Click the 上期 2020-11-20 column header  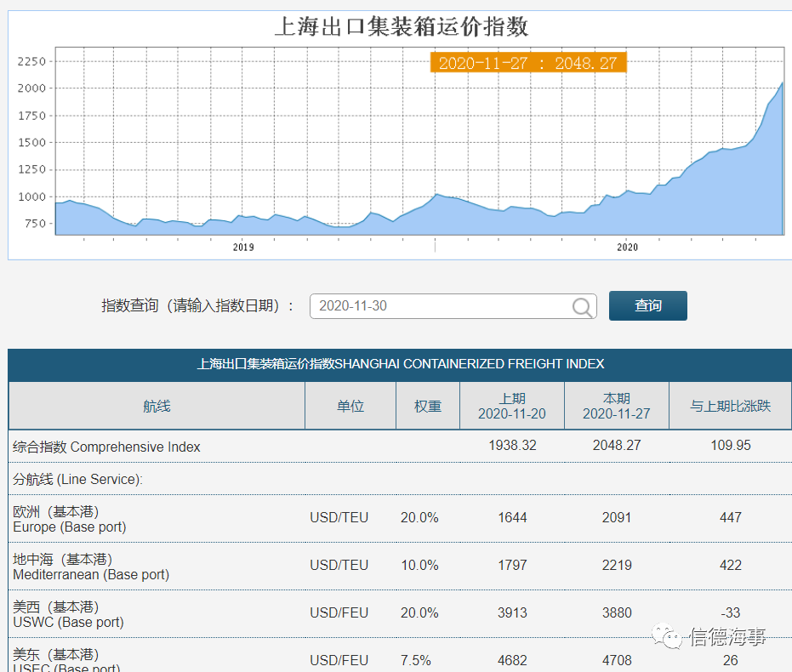click(x=512, y=406)
